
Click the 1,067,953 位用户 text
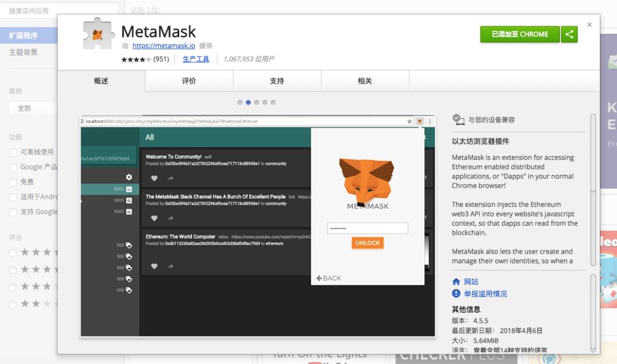click(249, 59)
